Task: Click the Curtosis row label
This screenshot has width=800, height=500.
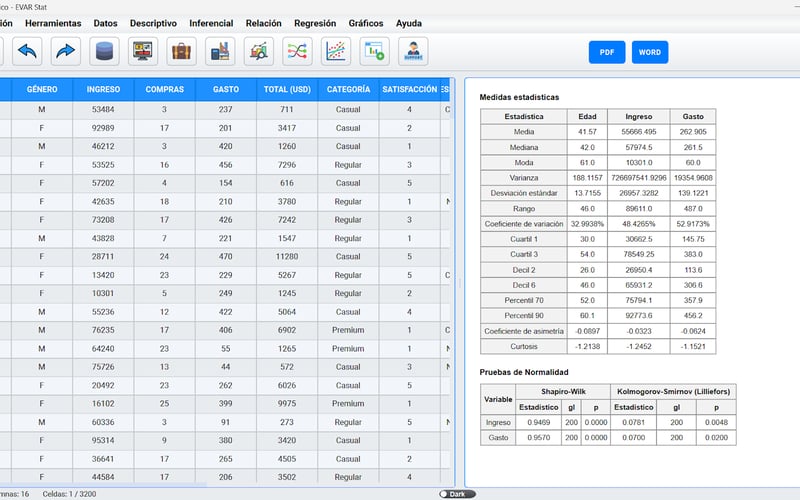Action: pyautogui.click(x=523, y=346)
